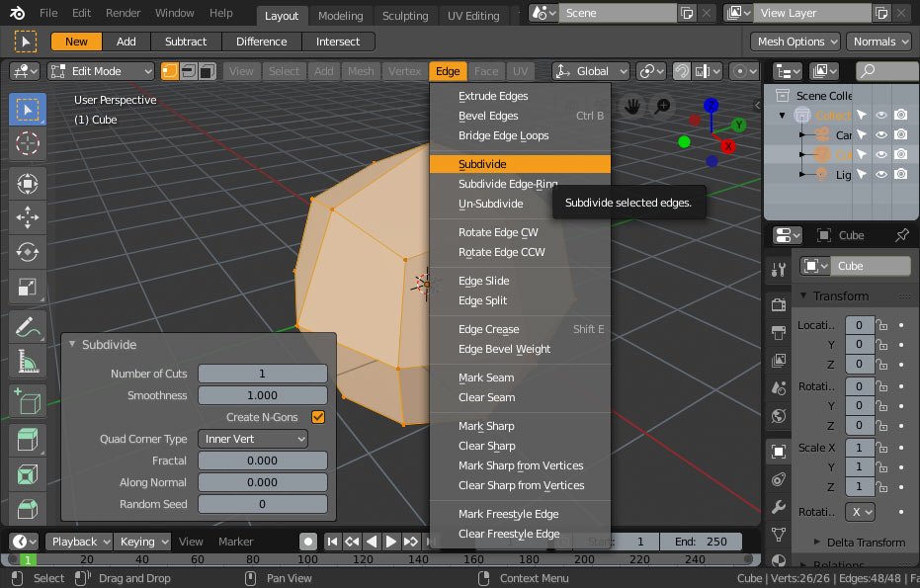
Task: Open the Object properties tab
Action: [x=779, y=451]
